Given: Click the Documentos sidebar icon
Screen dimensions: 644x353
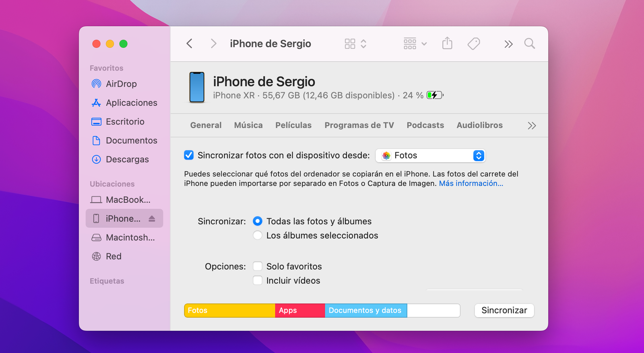Looking at the screenshot, I should pyautogui.click(x=96, y=140).
